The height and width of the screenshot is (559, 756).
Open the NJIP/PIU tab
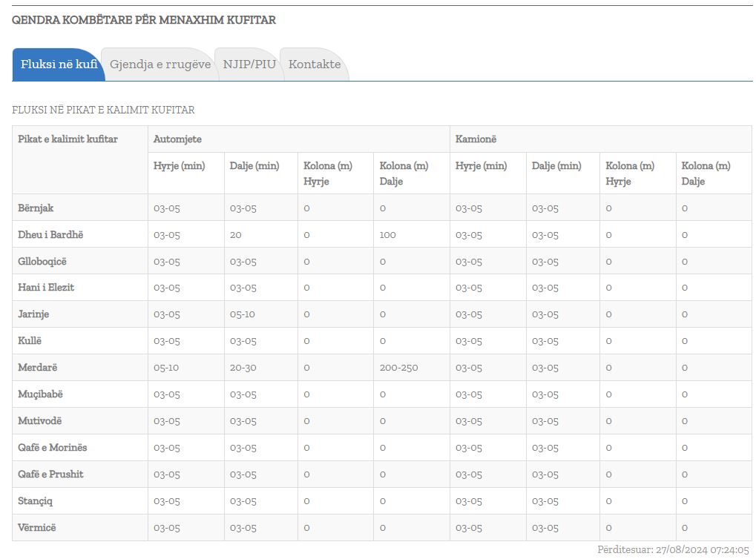click(249, 64)
